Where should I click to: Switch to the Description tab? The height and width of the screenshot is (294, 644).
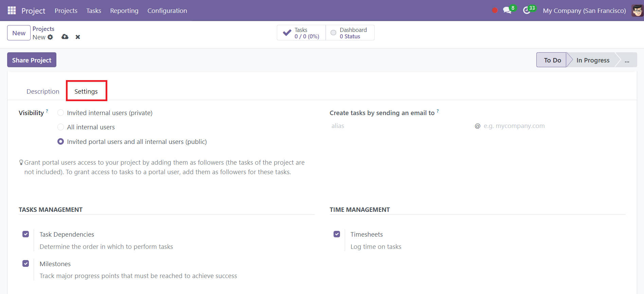[43, 91]
